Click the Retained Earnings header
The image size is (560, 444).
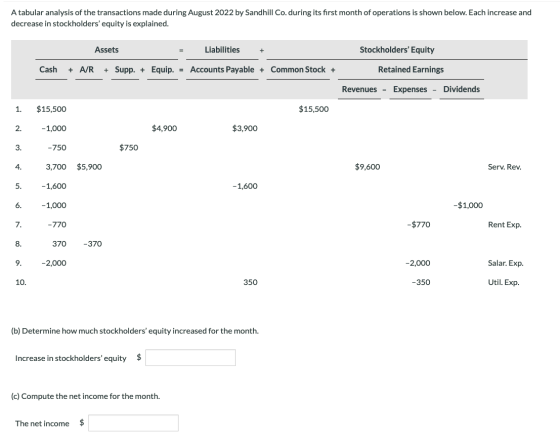411,69
